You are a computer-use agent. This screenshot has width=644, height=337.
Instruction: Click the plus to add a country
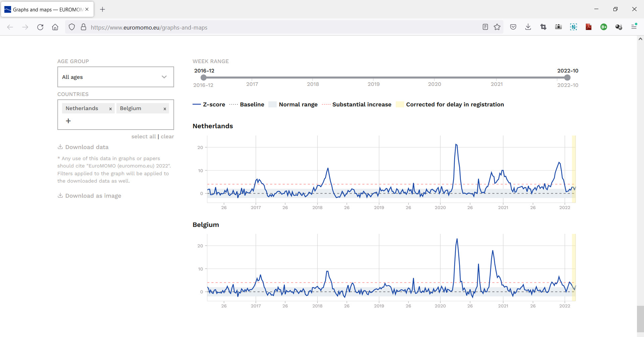(x=68, y=121)
